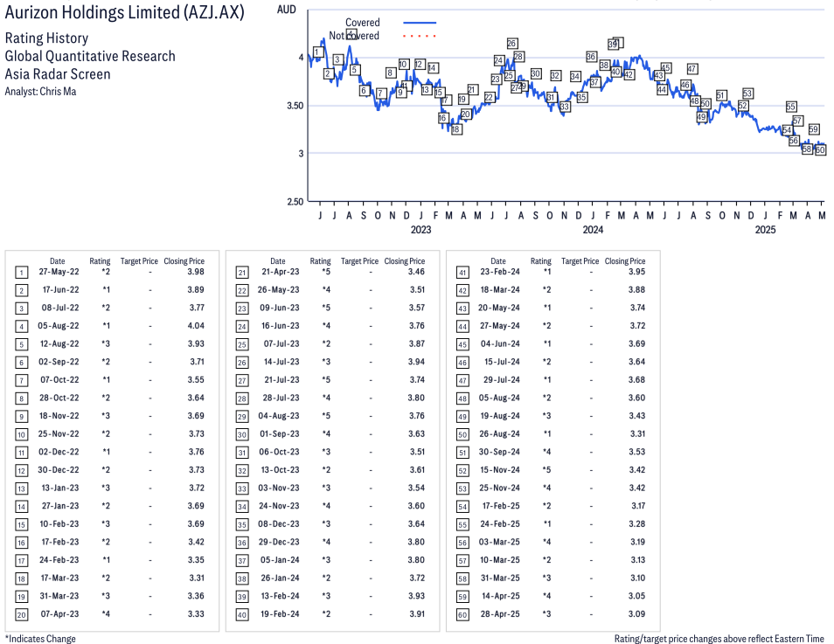The image size is (834, 644).
Task: Select the date 23-Feb-24
Action: (500, 272)
